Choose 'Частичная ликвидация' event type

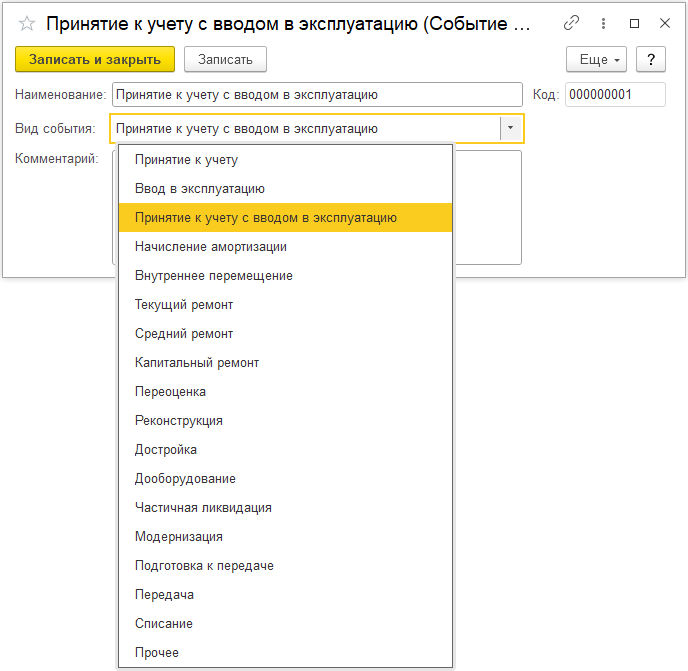coord(203,507)
